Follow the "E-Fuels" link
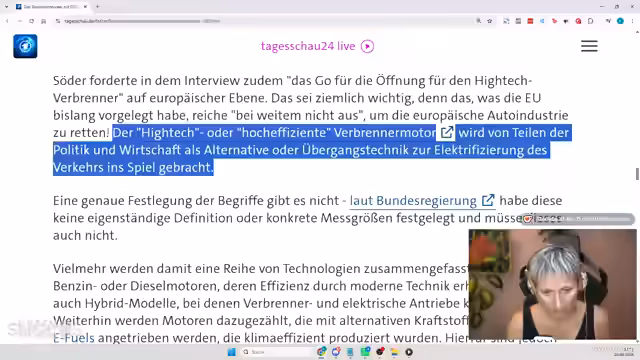This screenshot has width=640, height=360. click(x=74, y=338)
